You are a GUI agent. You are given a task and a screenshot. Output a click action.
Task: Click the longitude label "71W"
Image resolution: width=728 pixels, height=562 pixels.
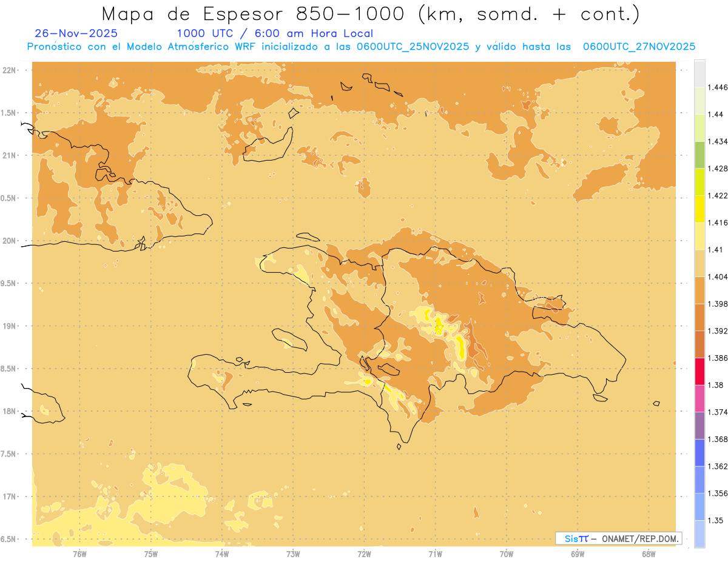coord(435,554)
